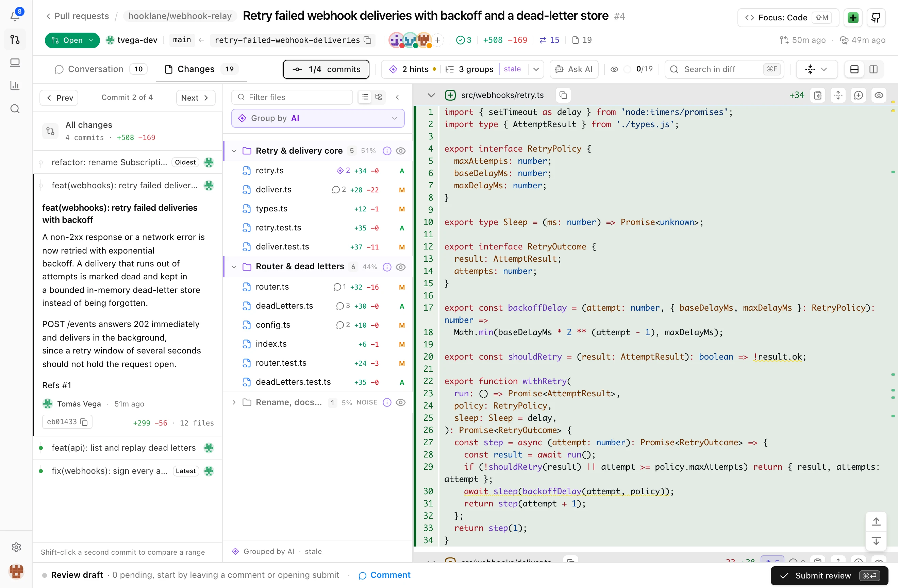Open the collapse-options dropdown in toolbar
Image resolution: width=898 pixels, height=588 pixels.
[x=816, y=69]
